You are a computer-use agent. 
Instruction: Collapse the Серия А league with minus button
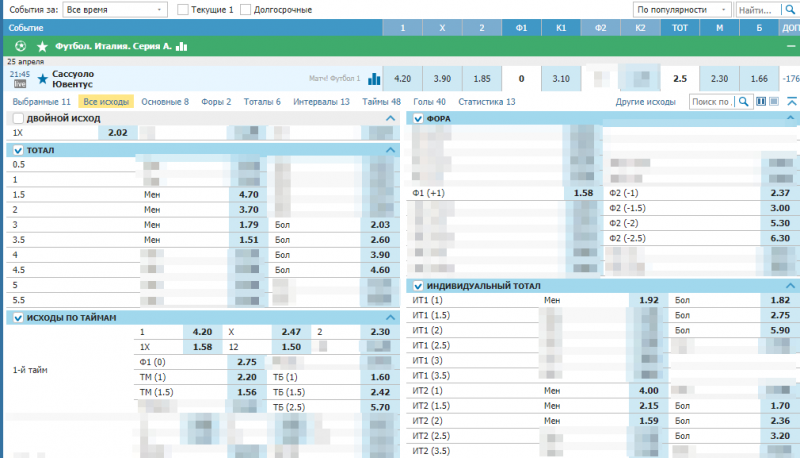point(790,46)
